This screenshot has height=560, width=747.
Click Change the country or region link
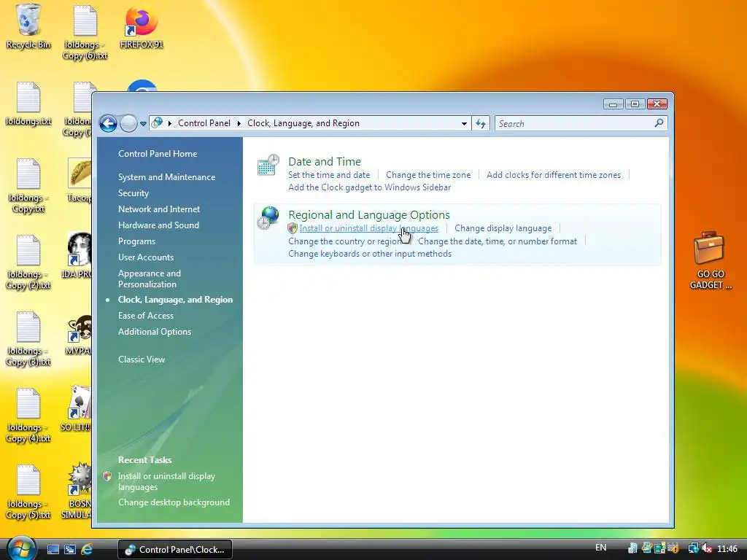(x=344, y=241)
